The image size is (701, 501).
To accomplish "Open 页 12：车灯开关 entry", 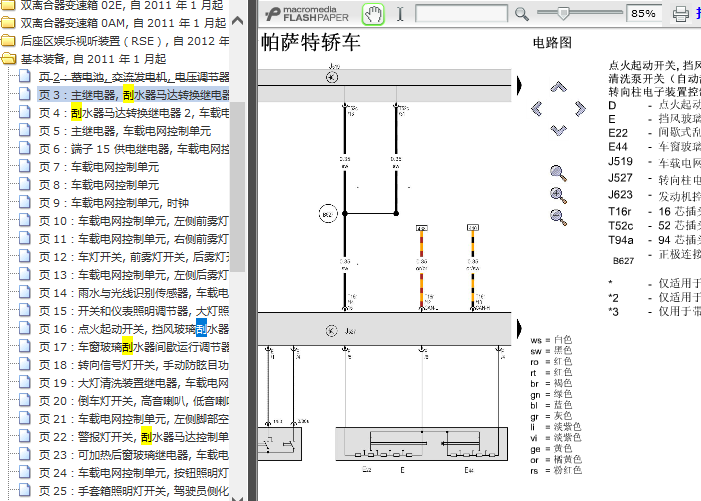I will (134, 257).
